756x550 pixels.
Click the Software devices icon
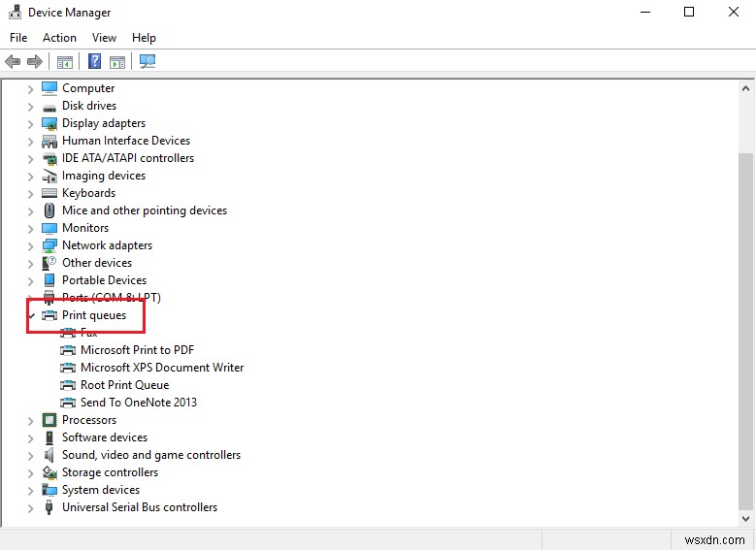click(49, 437)
